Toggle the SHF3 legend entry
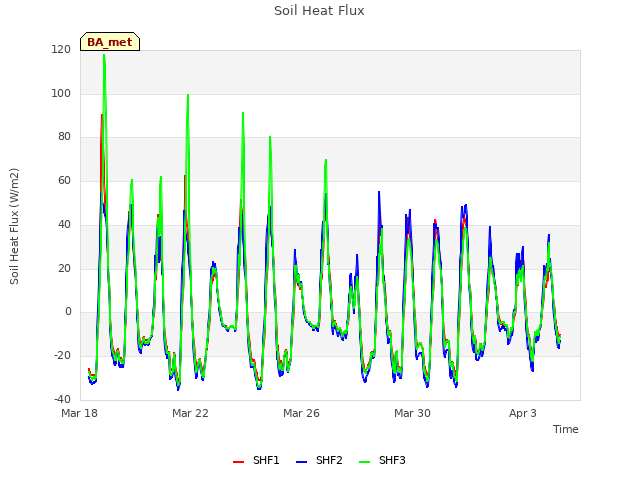Image resolution: width=640 pixels, height=480 pixels. tap(382, 460)
